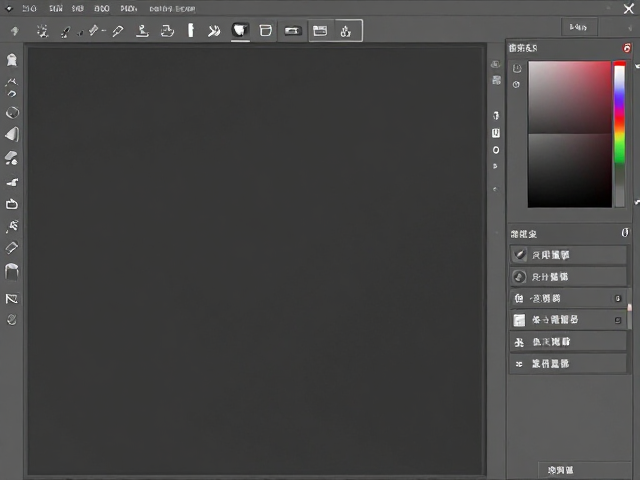Click the small round icon beside the color field

click(x=516, y=84)
